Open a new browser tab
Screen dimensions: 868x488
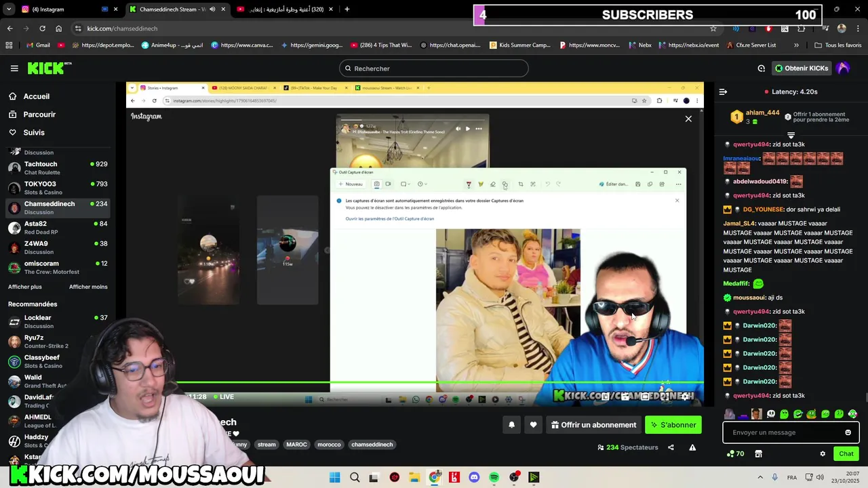click(x=347, y=9)
